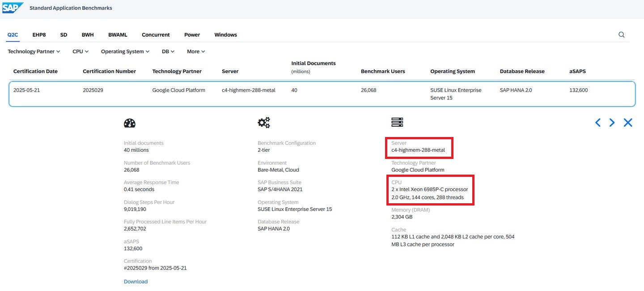This screenshot has height=291, width=644.
Task: Expand the More filters menu
Action: (x=196, y=51)
